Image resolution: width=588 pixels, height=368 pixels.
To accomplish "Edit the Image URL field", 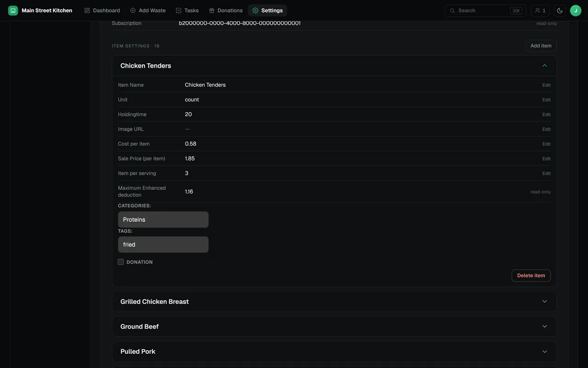I will pyautogui.click(x=546, y=129).
